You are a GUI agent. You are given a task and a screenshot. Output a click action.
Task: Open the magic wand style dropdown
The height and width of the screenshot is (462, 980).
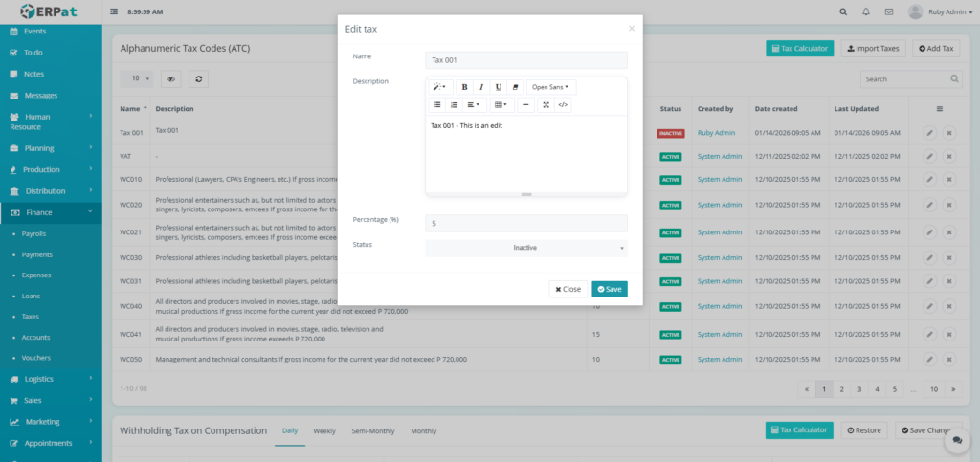point(440,87)
